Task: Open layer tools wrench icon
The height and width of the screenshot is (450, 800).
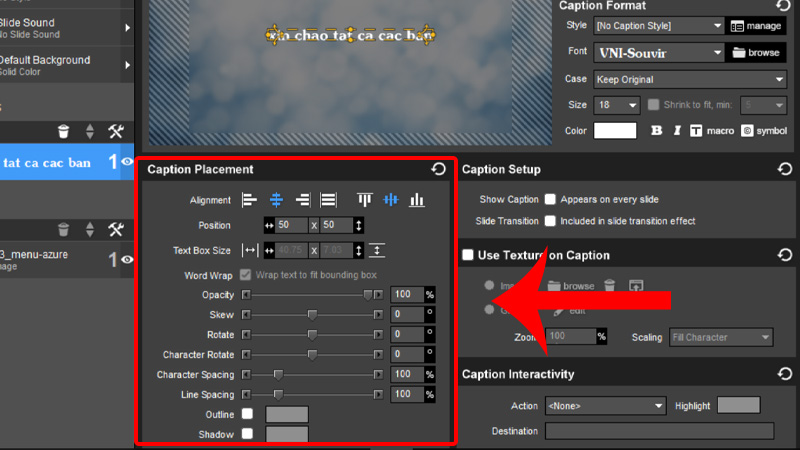Action: coord(116,230)
